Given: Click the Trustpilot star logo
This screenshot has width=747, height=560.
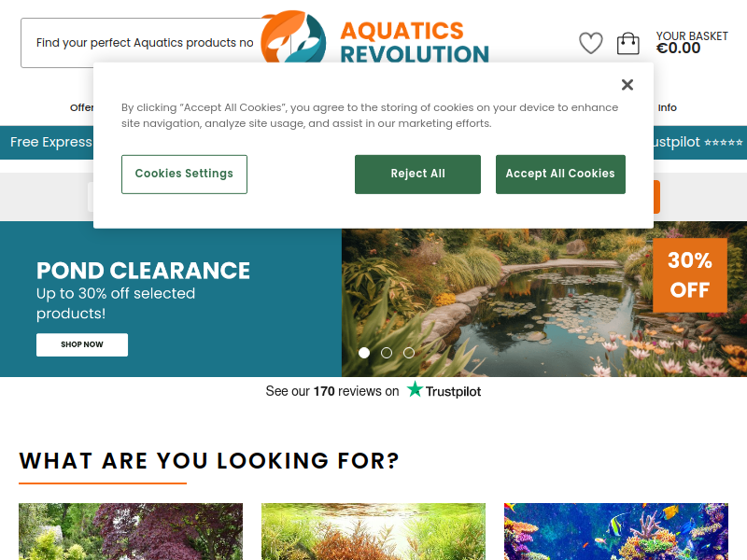Looking at the screenshot, I should coord(415,389).
